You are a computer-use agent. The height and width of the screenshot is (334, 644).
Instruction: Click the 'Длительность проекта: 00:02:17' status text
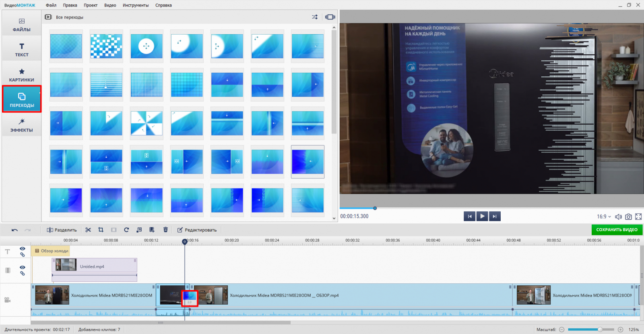[37, 330]
